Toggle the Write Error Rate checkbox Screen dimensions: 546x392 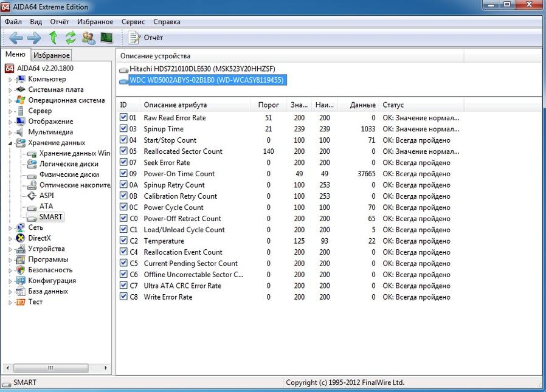pyautogui.click(x=123, y=296)
